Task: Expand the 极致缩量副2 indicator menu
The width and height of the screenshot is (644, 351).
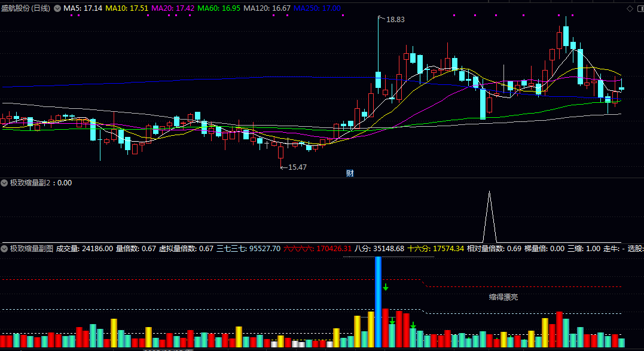Action: tap(4, 183)
